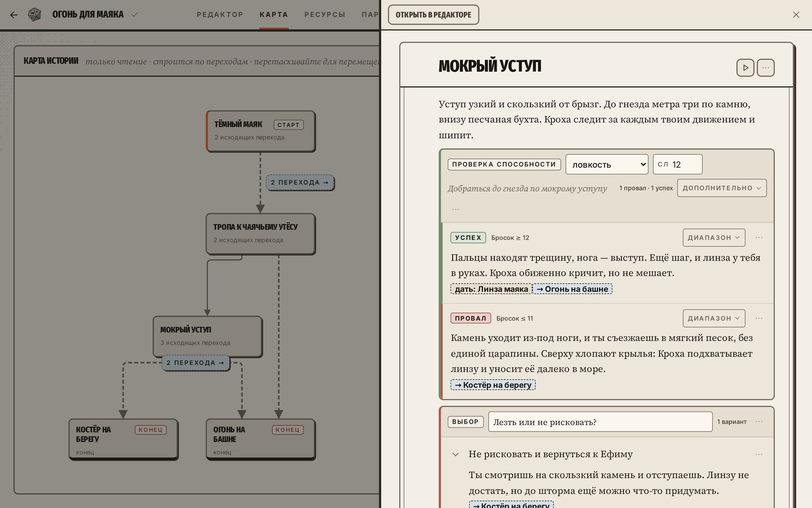
Task: Click the scene description paragraph 'Уступ узкий и скользкий'
Action: coord(597,120)
